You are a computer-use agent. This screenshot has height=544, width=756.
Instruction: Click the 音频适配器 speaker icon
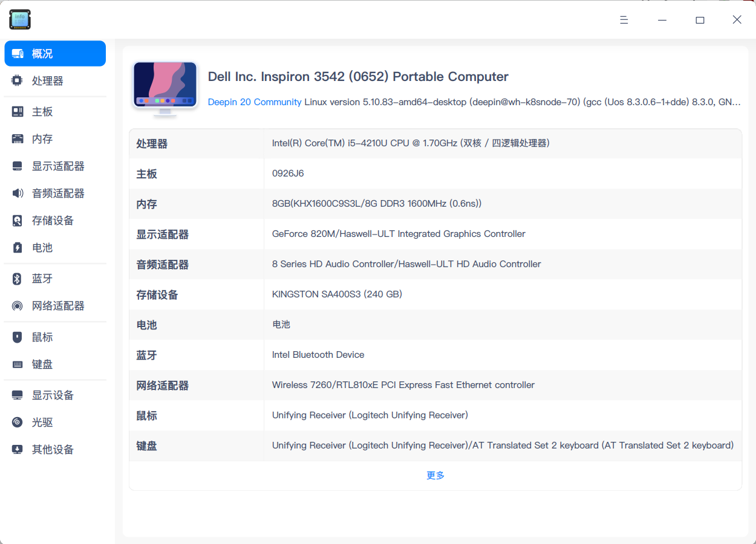[18, 193]
